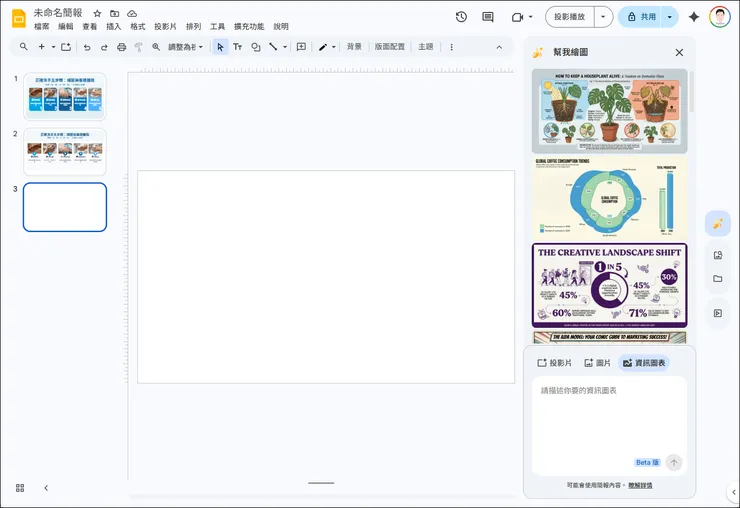Screen dimensions: 740x508
Task: Click the 主題 theme button
Action: [x=426, y=47]
